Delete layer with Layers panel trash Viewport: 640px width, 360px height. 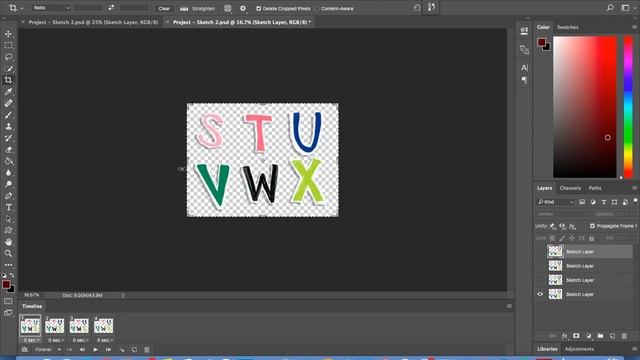(624, 336)
